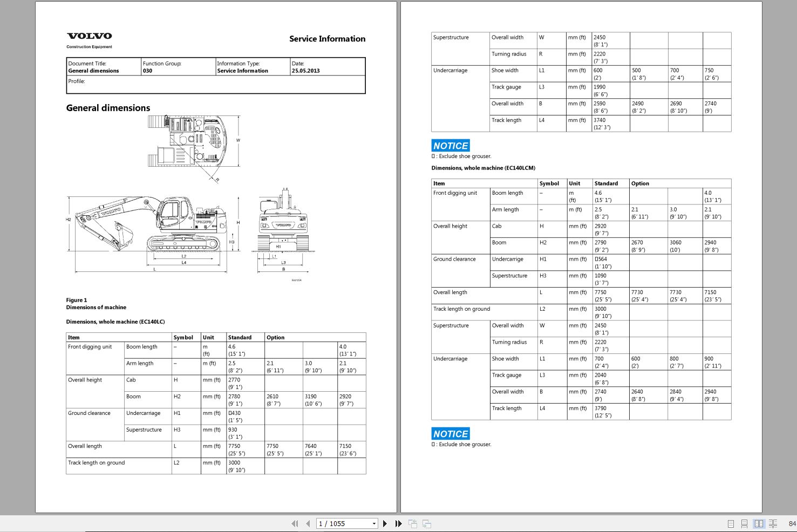797x532 pixels.
Task: Click the 'Construction Equipment' subtitle under logo
Action: tap(89, 47)
